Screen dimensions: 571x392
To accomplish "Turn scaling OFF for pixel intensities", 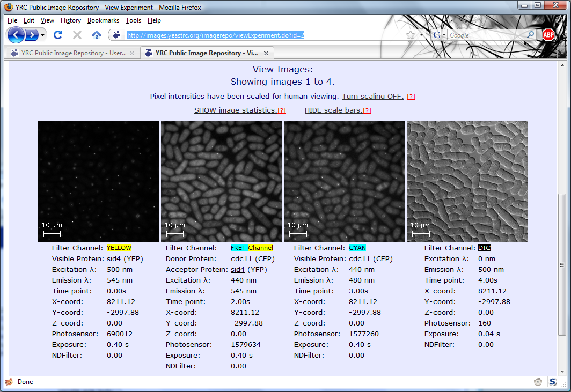I will (372, 96).
